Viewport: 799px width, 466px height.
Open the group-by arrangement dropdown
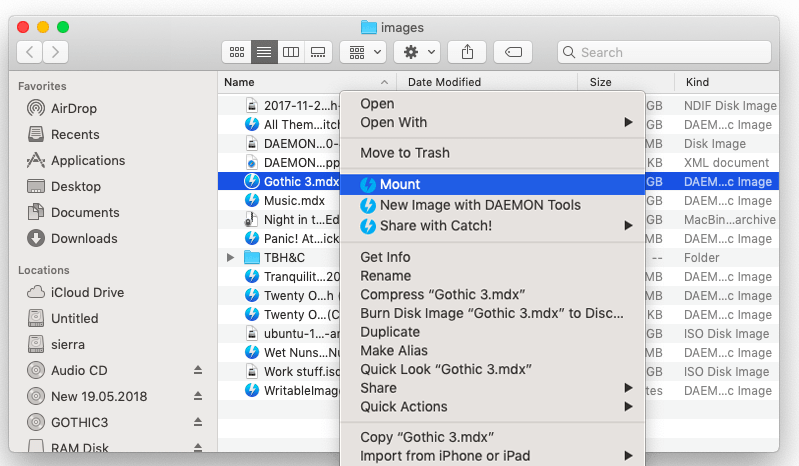(363, 52)
